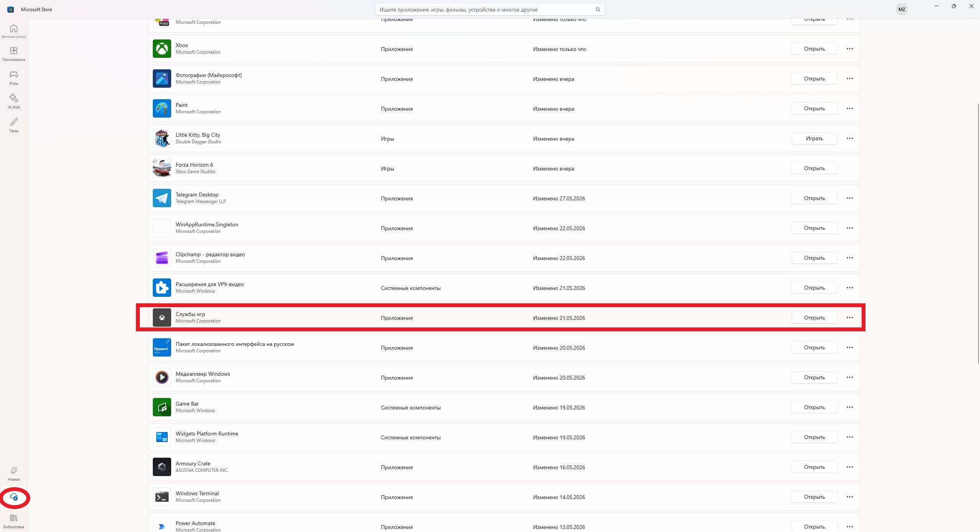The image size is (980, 532).
Task: Open more options for Armoury Crate
Action: tap(850, 467)
